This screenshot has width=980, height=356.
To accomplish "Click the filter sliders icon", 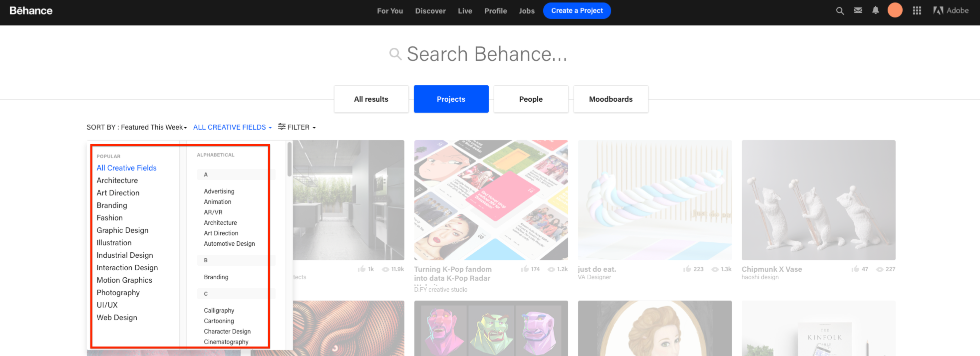I will tap(282, 127).
